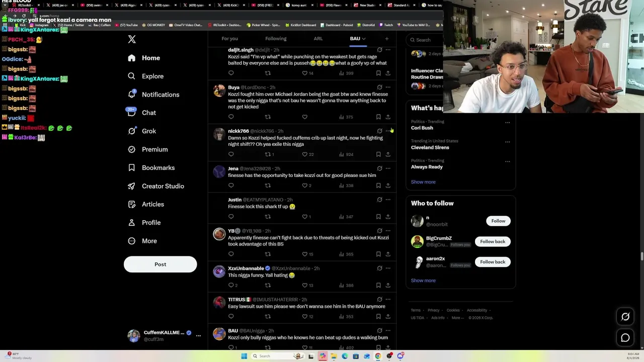Show more Who to follow suggestions
Viewport: 644px width, 362px height.
click(x=423, y=281)
